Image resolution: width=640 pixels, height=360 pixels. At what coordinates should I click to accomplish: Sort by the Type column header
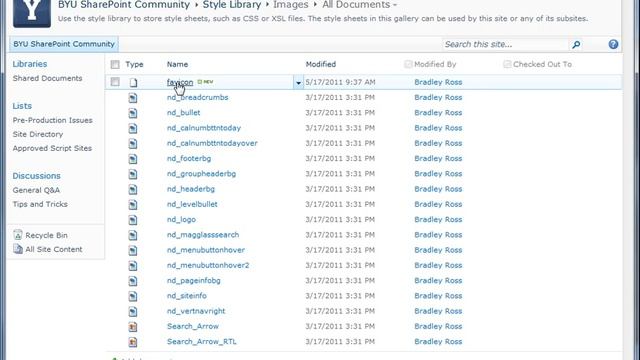pos(134,64)
